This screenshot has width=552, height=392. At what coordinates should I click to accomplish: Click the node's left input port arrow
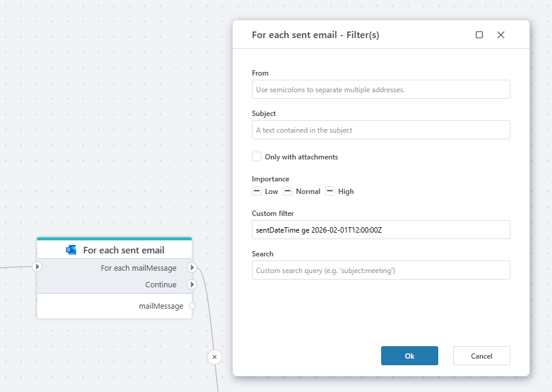tap(37, 267)
